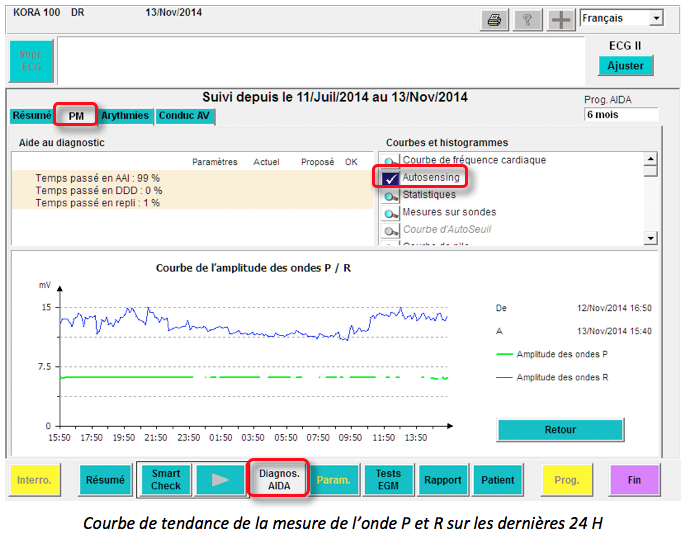The height and width of the screenshot is (545, 683).
Task: Click the play arrow button in bottom bar
Action: click(x=219, y=480)
